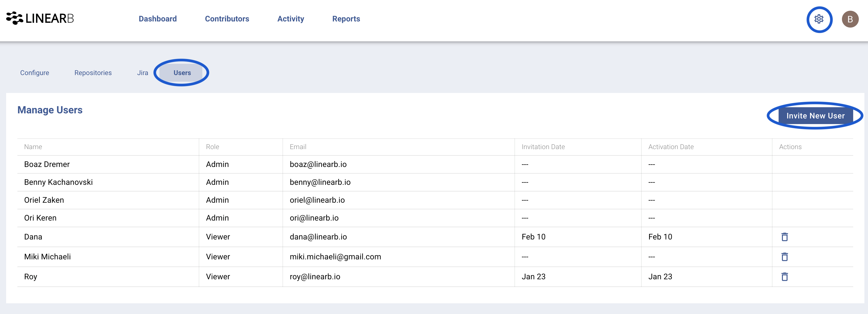
Task: Click the Viewer role of Dana
Action: 218,237
